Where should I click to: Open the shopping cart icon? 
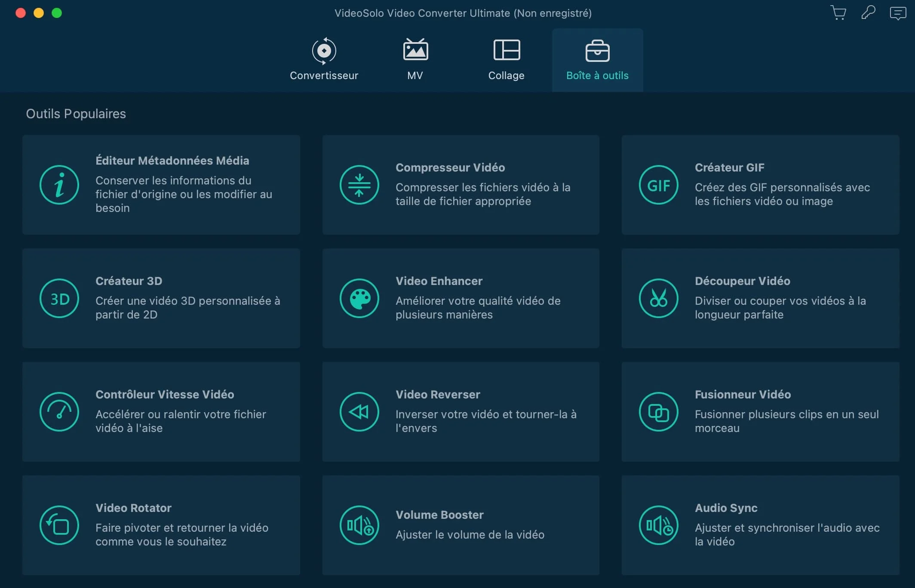click(838, 13)
